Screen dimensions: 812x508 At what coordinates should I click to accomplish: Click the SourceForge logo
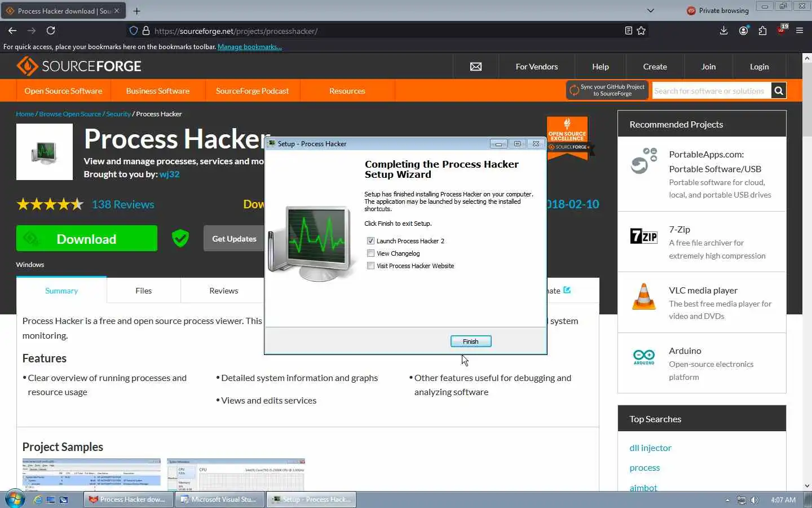pos(79,66)
